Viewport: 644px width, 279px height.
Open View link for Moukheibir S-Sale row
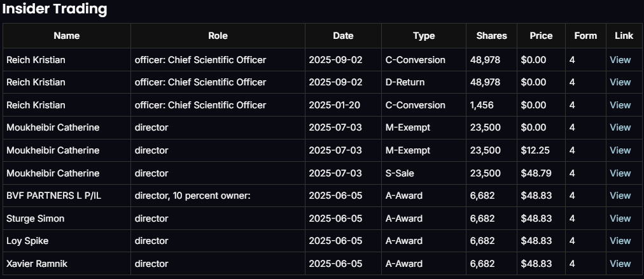click(620, 173)
